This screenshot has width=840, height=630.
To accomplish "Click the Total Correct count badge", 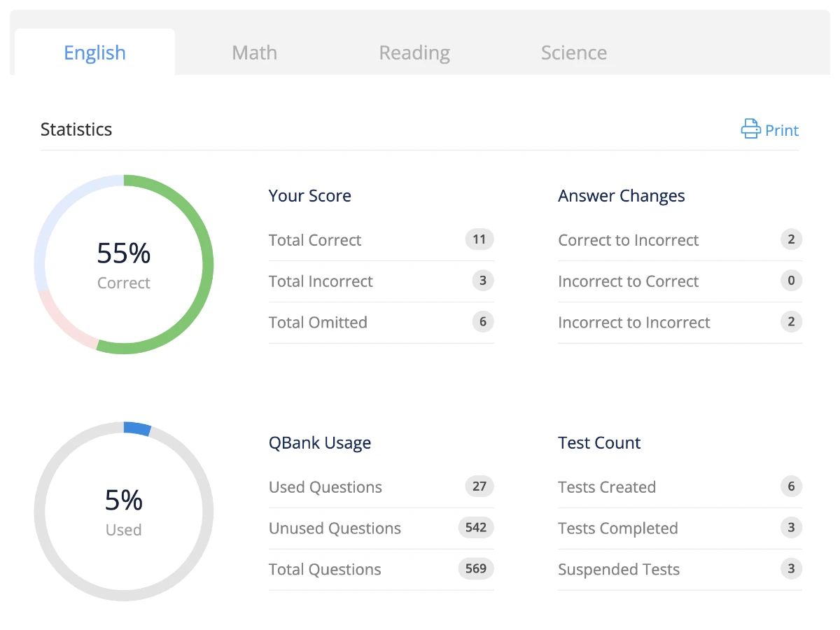I will click(x=479, y=239).
